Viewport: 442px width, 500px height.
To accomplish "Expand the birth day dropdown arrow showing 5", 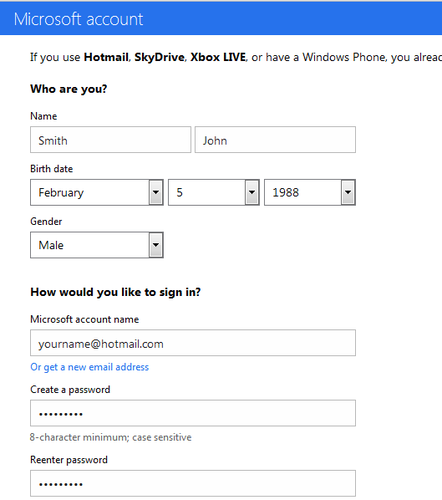I will 252,192.
